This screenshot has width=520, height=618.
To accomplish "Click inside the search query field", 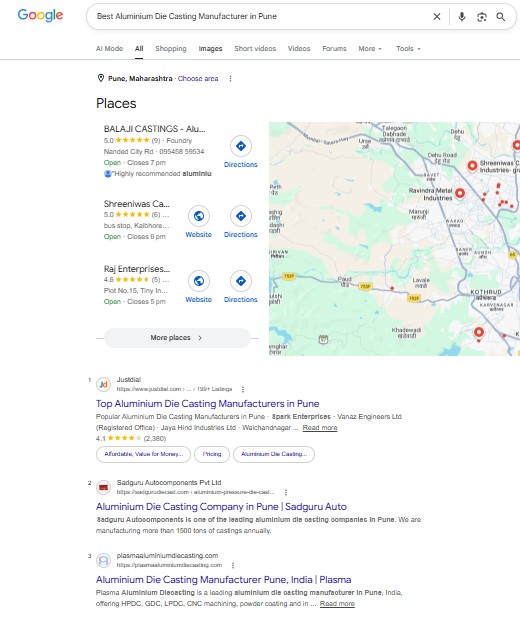I will tap(260, 17).
